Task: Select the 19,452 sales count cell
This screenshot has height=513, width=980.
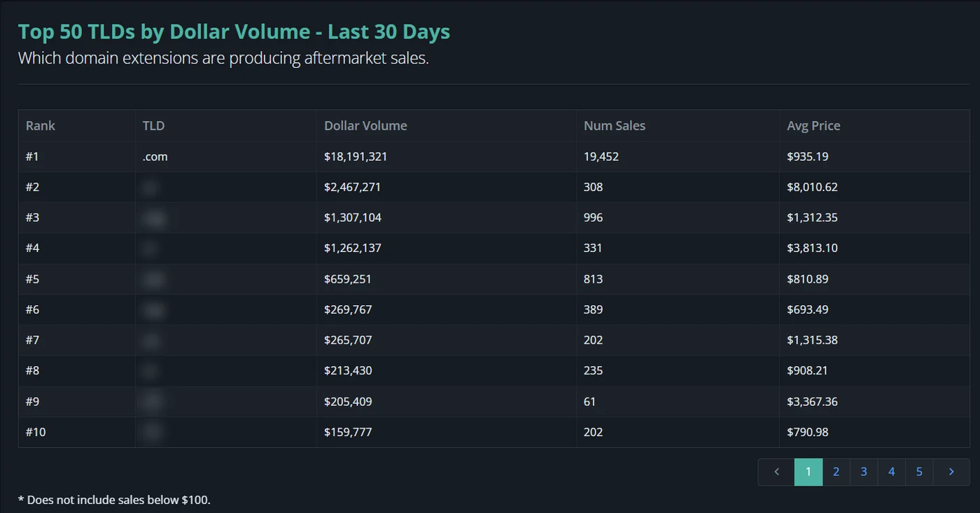Action: pos(678,157)
